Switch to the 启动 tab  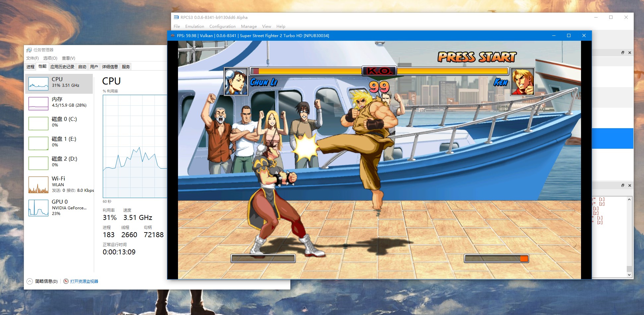click(82, 67)
